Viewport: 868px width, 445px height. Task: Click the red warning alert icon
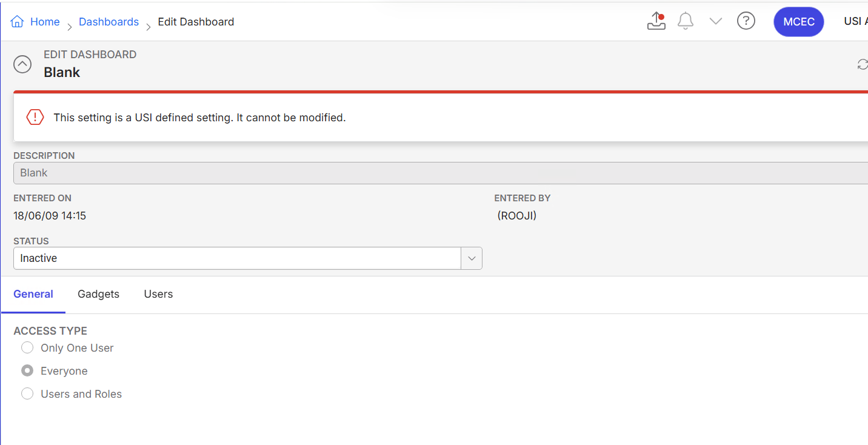tap(35, 117)
